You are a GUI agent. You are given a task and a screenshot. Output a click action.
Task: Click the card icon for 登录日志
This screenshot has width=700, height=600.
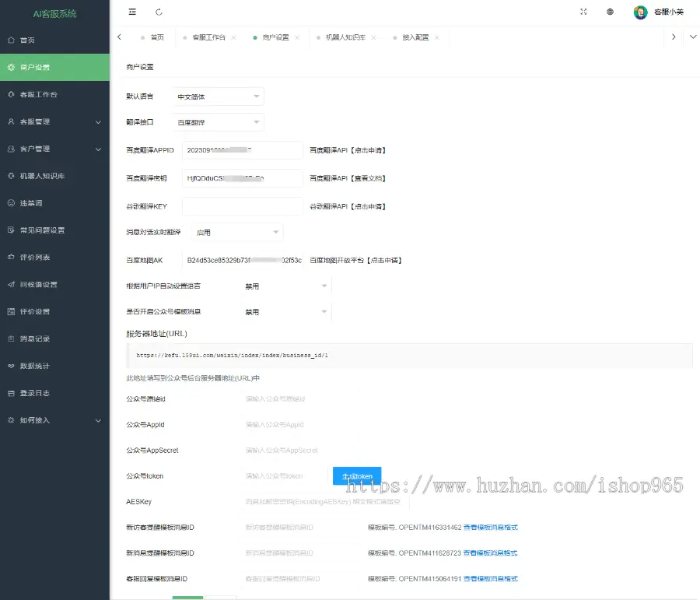[x=11, y=393]
